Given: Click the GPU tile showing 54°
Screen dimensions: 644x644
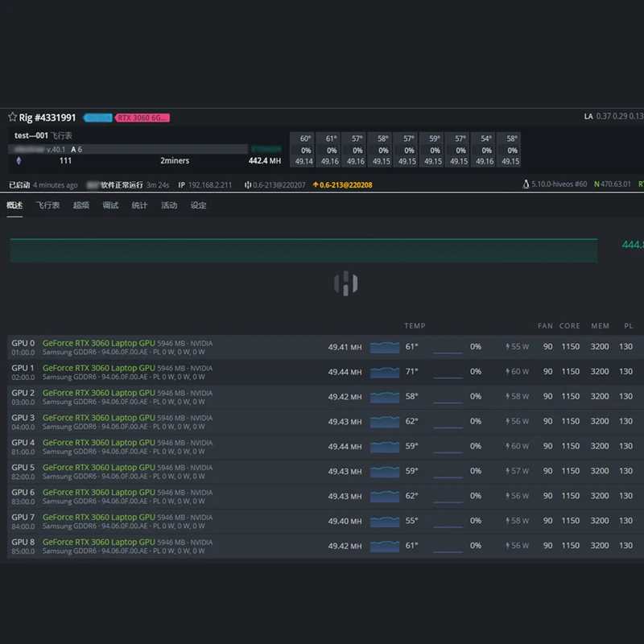Looking at the screenshot, I should click(x=483, y=150).
